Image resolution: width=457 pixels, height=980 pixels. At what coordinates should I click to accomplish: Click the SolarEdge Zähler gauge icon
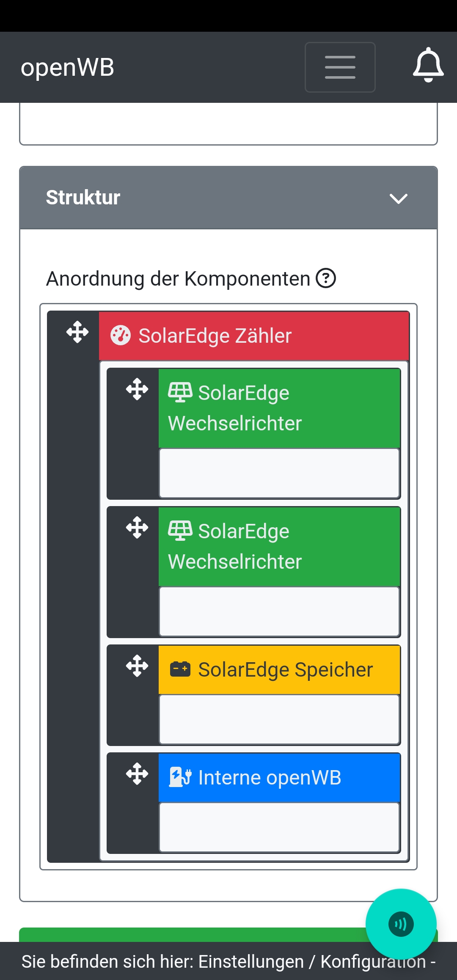click(x=121, y=336)
